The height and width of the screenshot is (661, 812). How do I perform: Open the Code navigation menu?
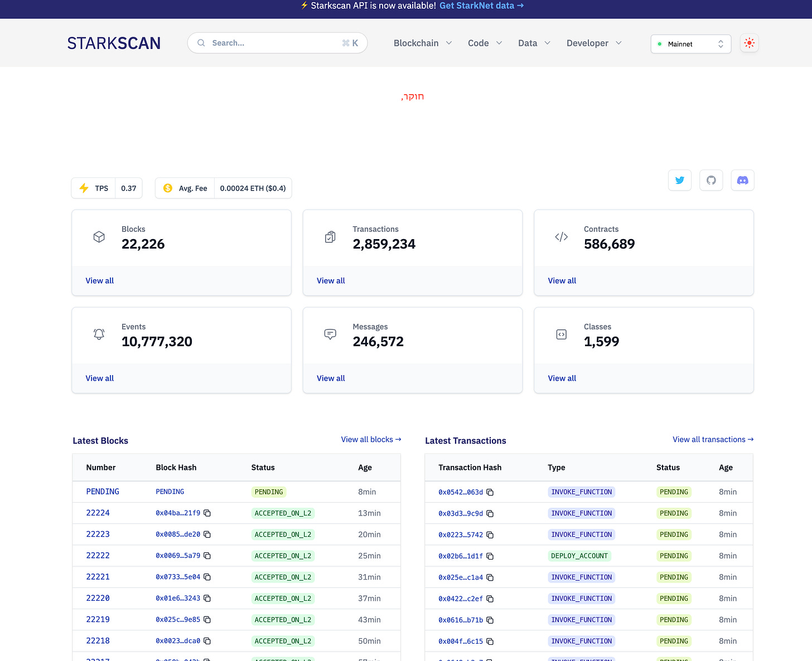pyautogui.click(x=485, y=43)
